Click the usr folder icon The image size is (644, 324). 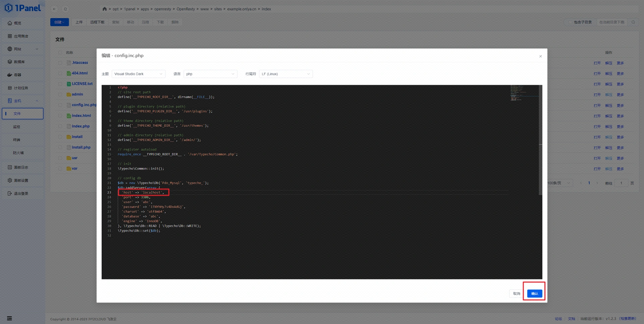[x=69, y=158]
